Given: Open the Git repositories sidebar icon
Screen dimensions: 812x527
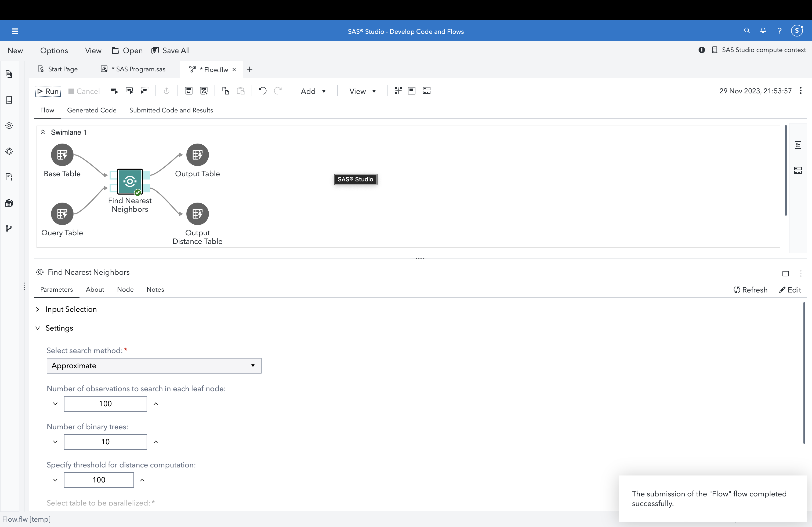Looking at the screenshot, I should 9,229.
